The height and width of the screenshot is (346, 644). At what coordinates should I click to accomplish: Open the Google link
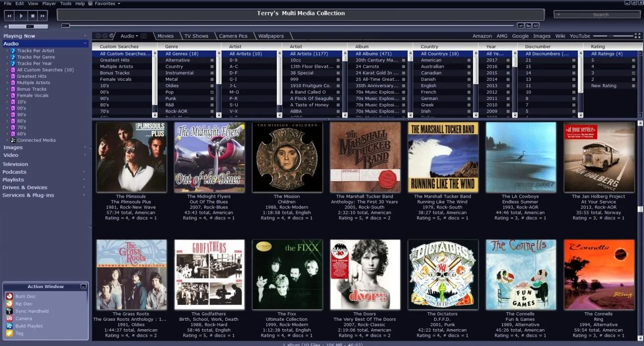[520, 36]
